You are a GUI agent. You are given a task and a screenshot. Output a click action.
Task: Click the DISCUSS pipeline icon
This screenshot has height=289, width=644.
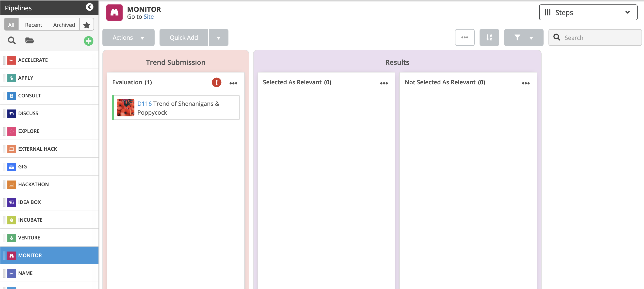12,114
